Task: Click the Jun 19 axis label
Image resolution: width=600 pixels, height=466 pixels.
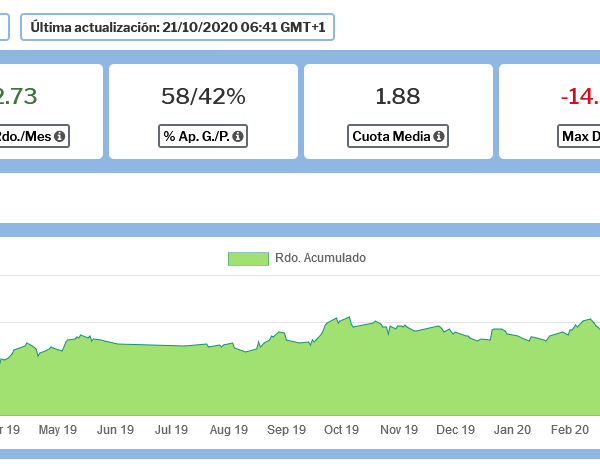Action: point(115,430)
